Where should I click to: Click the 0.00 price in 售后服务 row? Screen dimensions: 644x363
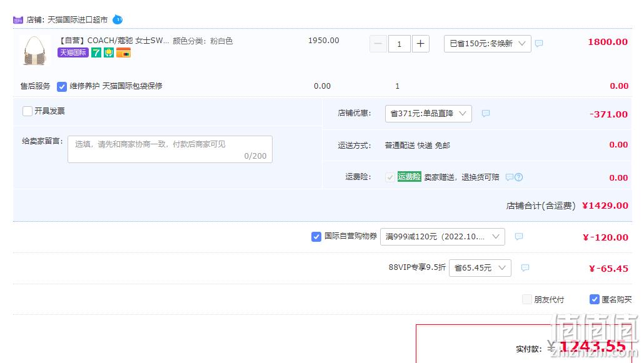pos(323,86)
